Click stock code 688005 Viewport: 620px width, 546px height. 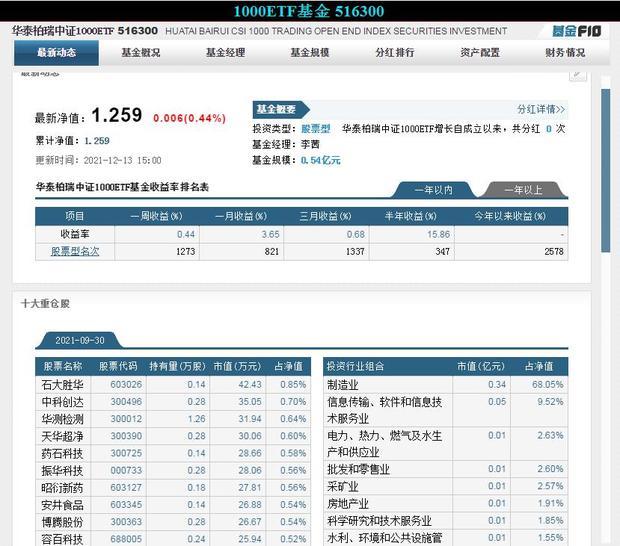[x=126, y=539]
